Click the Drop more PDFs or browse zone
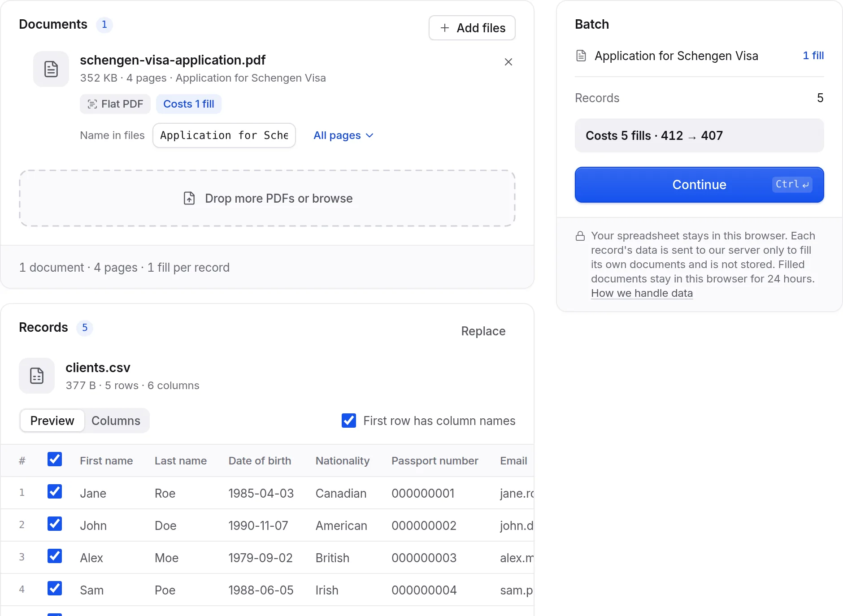The image size is (843, 616). coord(267,198)
